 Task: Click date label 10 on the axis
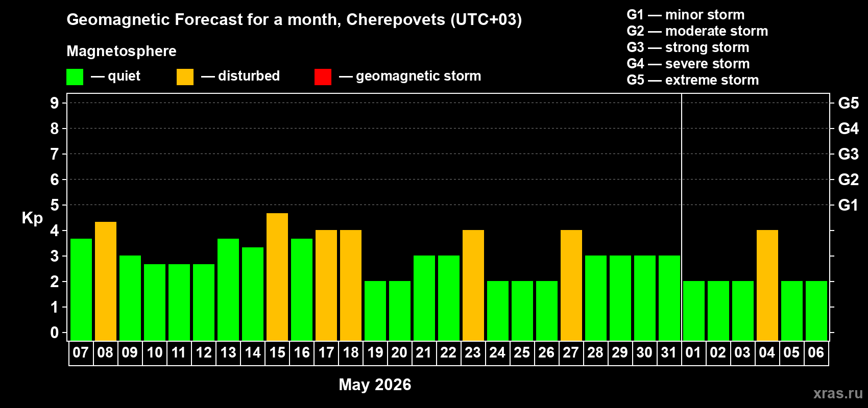click(154, 353)
